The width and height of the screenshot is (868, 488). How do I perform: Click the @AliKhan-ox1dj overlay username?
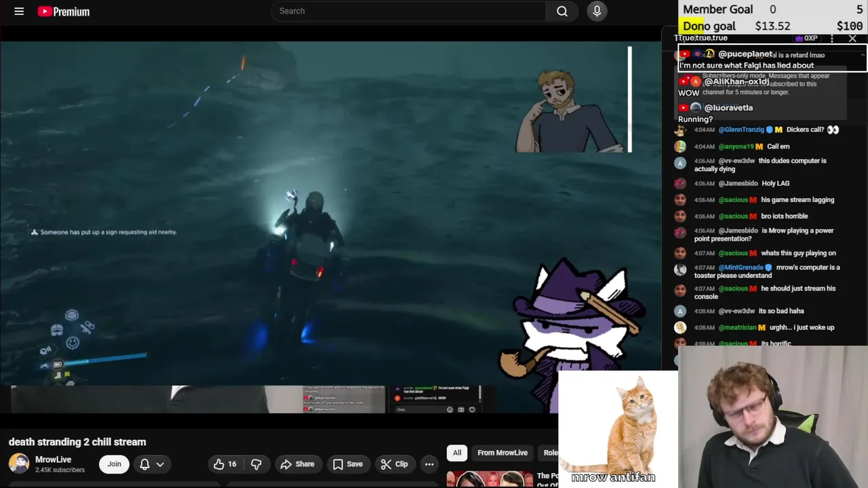tap(736, 82)
